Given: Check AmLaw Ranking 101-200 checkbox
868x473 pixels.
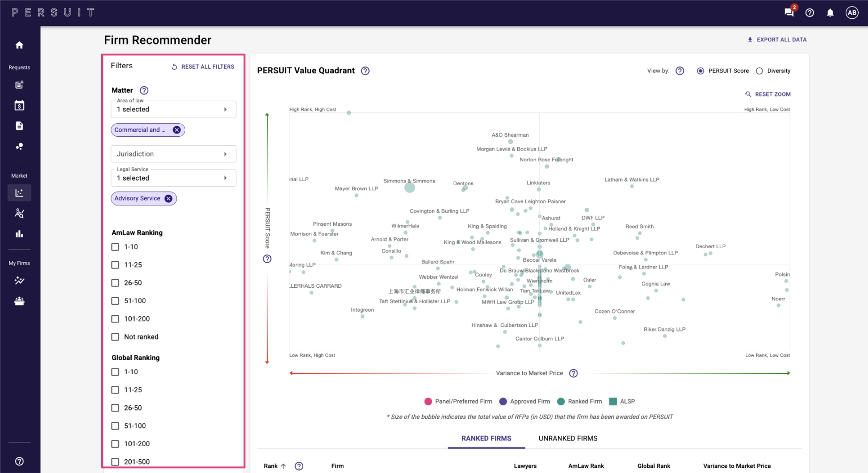Looking at the screenshot, I should coord(115,319).
